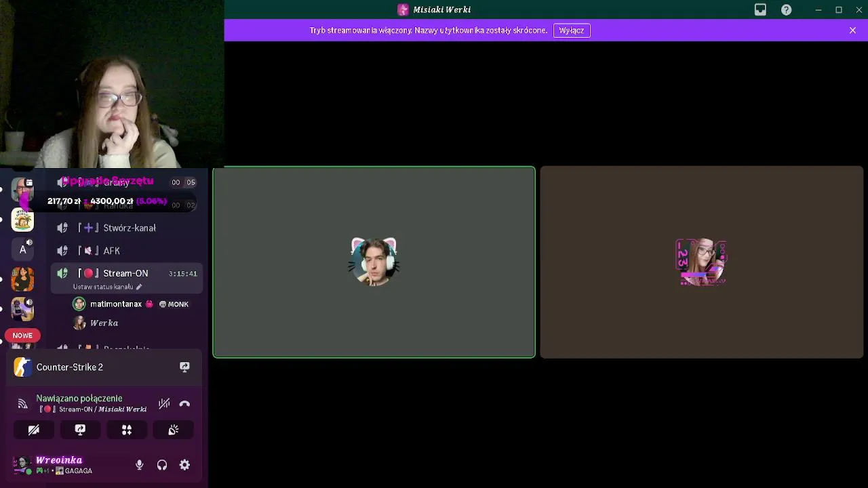The width and height of the screenshot is (868, 488).
Task: Select the pink avatar video tile
Action: click(x=701, y=262)
